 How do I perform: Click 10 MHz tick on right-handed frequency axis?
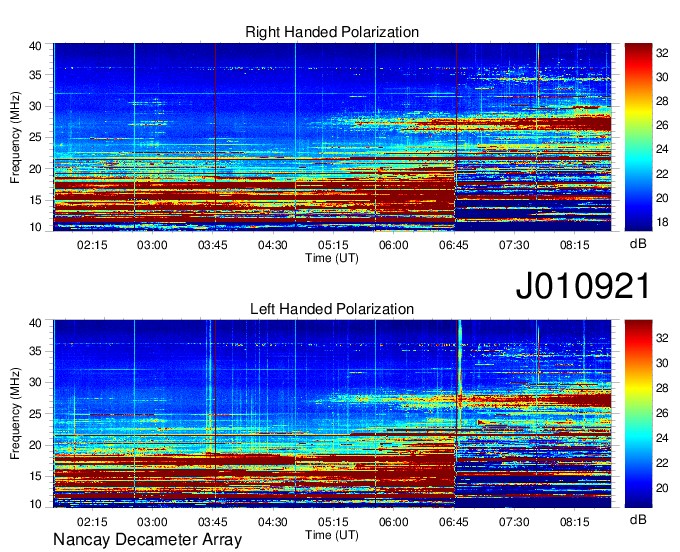pyautogui.click(x=36, y=227)
